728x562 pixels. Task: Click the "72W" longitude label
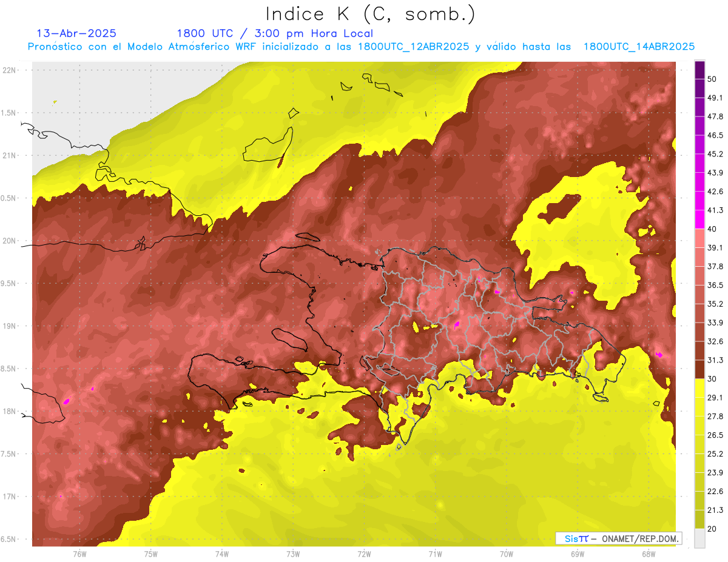pyautogui.click(x=364, y=554)
